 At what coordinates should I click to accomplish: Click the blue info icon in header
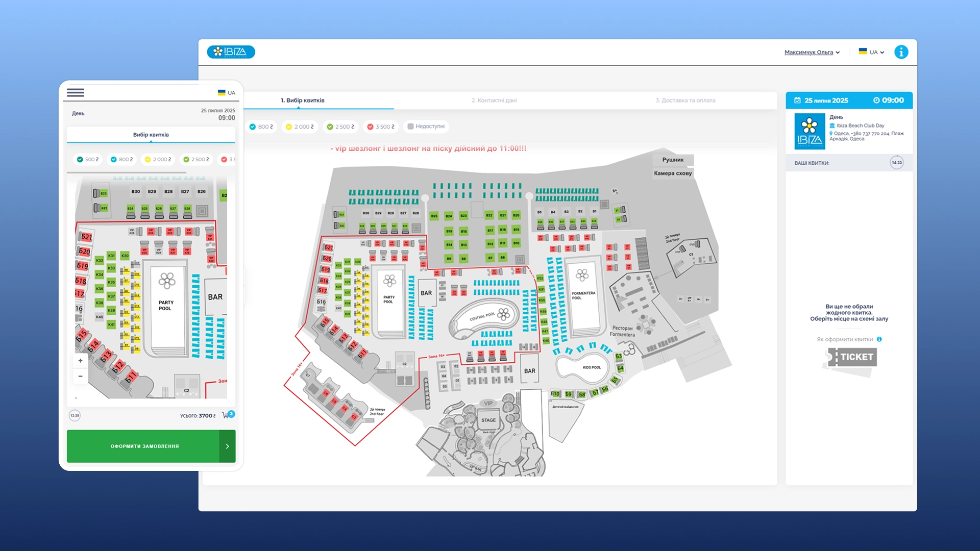(x=901, y=52)
